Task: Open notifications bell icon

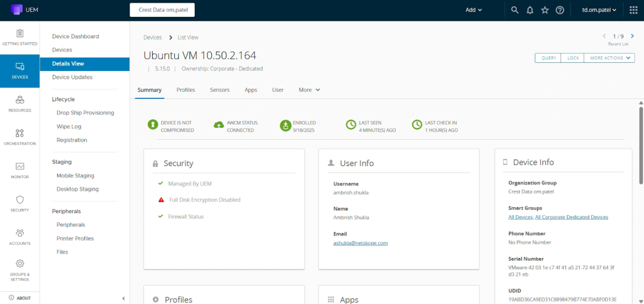Action: pos(530,10)
